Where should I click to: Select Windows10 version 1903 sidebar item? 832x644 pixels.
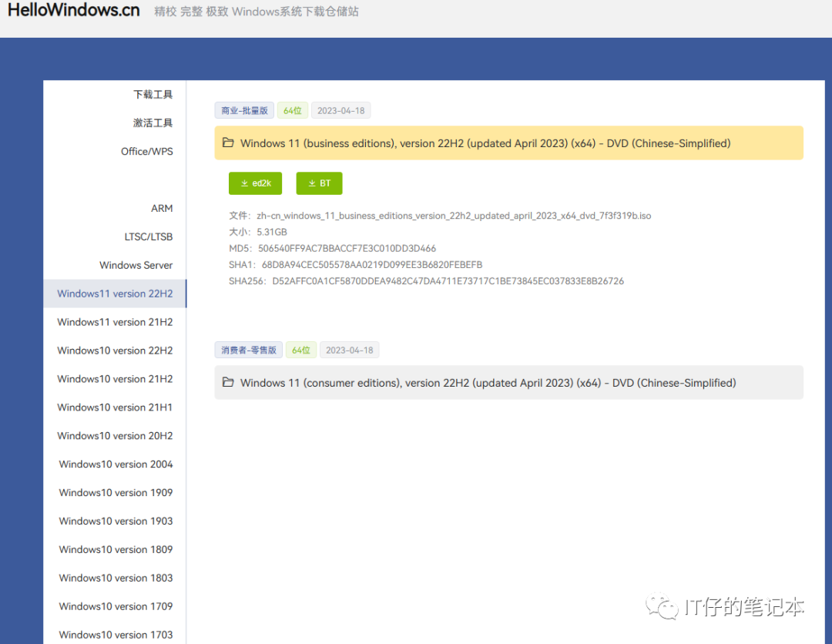[115, 521]
